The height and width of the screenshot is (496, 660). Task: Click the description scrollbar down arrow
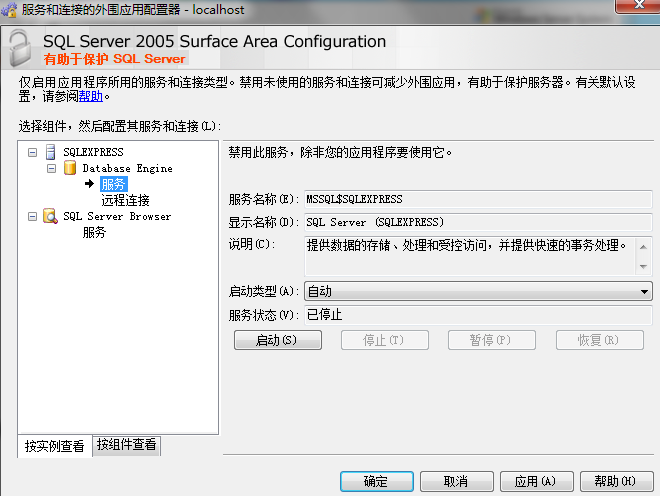[644, 266]
